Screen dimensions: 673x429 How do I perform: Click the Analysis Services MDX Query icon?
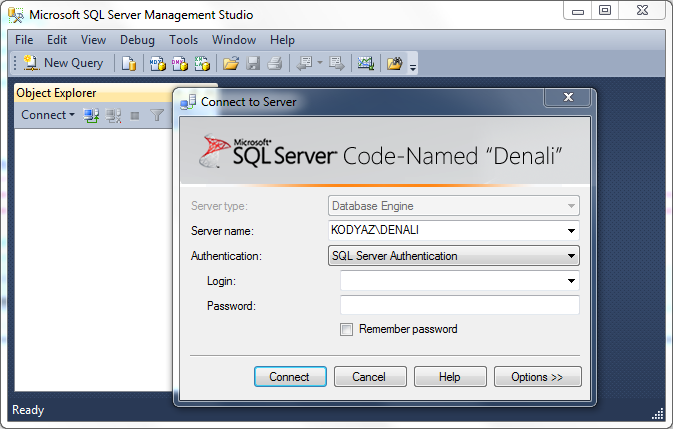tap(158, 63)
